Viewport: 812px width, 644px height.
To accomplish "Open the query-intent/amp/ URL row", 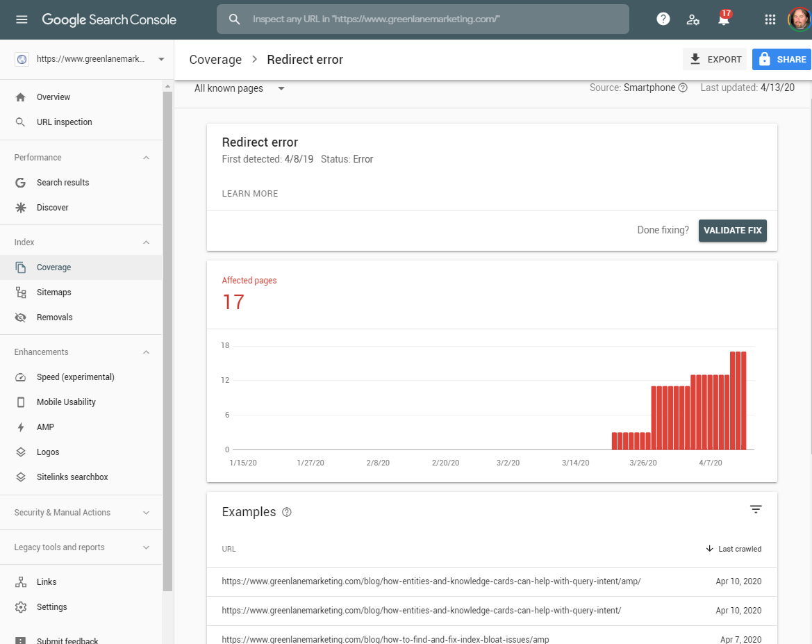I will (492, 581).
